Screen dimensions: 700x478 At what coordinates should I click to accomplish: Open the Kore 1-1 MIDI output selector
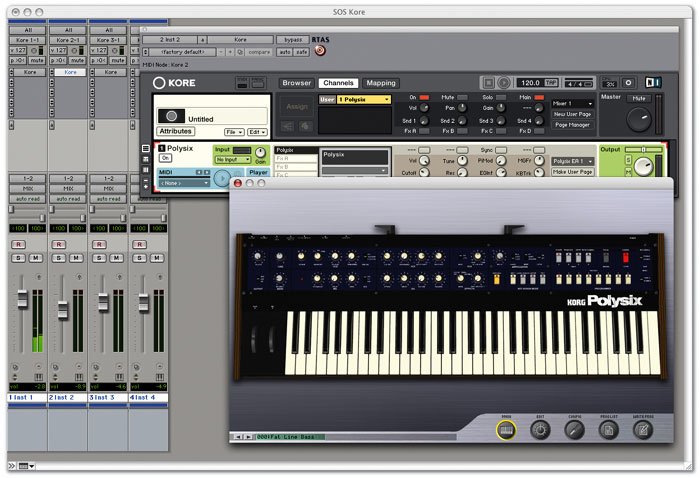tap(28, 40)
